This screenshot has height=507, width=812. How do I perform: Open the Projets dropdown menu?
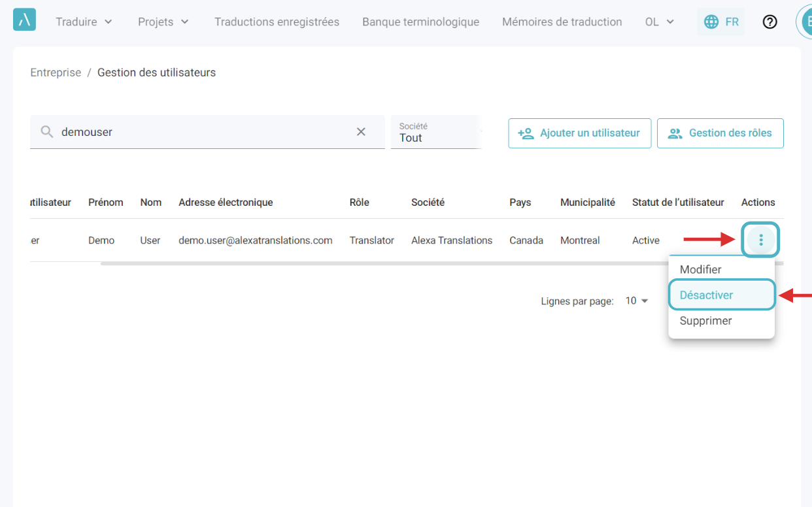click(x=163, y=22)
